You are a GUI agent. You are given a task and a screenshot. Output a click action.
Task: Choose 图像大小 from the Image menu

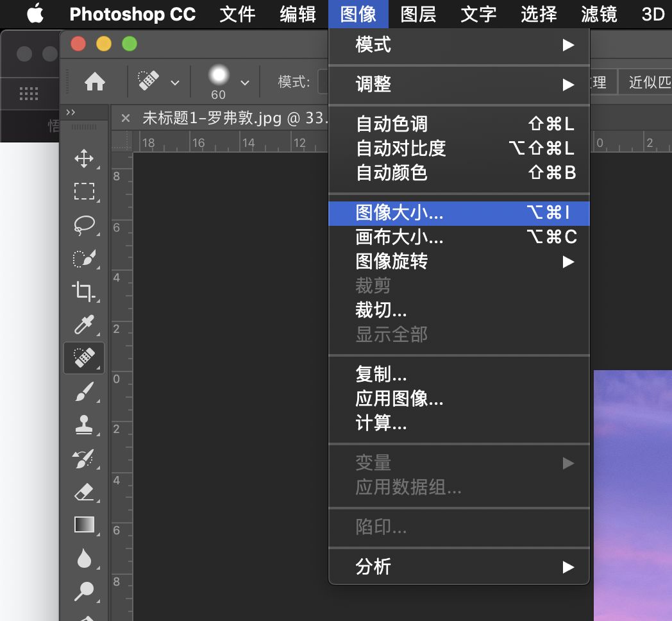(x=398, y=213)
